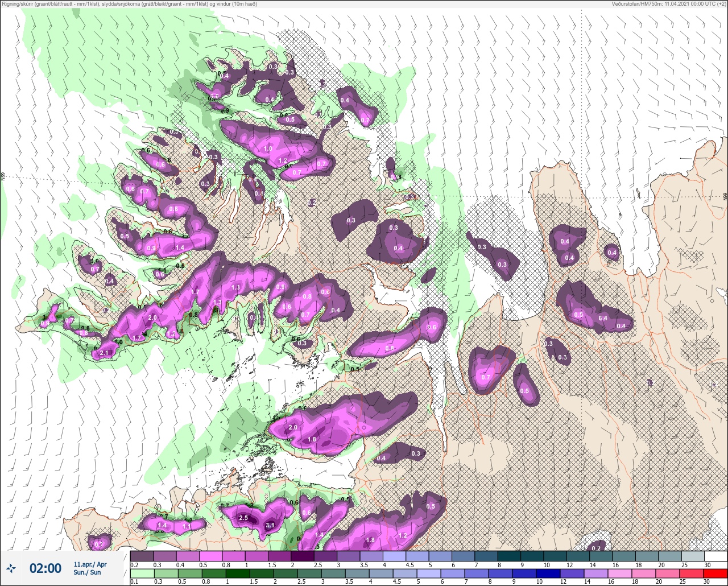Click the 2.5 precipitation value on map

click(x=243, y=518)
